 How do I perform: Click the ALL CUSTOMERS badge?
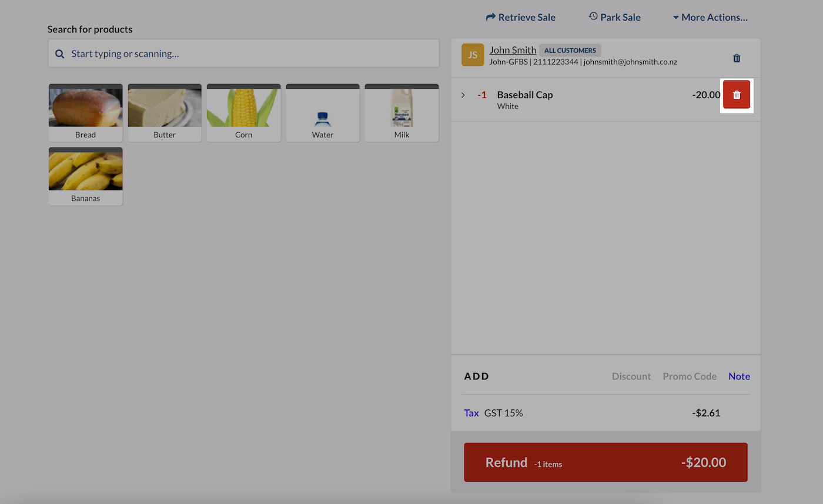570,50
